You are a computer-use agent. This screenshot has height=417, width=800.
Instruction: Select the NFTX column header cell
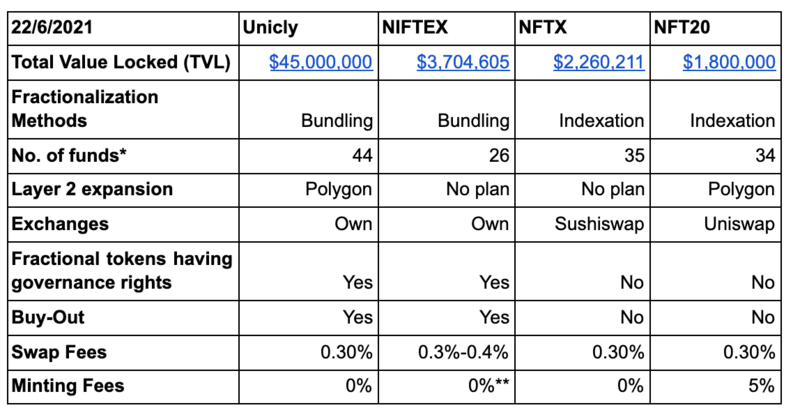tap(583, 28)
